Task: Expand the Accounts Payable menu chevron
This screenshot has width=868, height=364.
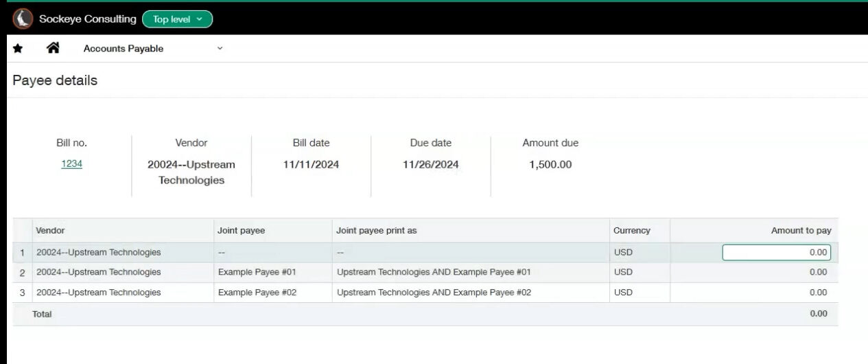Action: [x=220, y=49]
